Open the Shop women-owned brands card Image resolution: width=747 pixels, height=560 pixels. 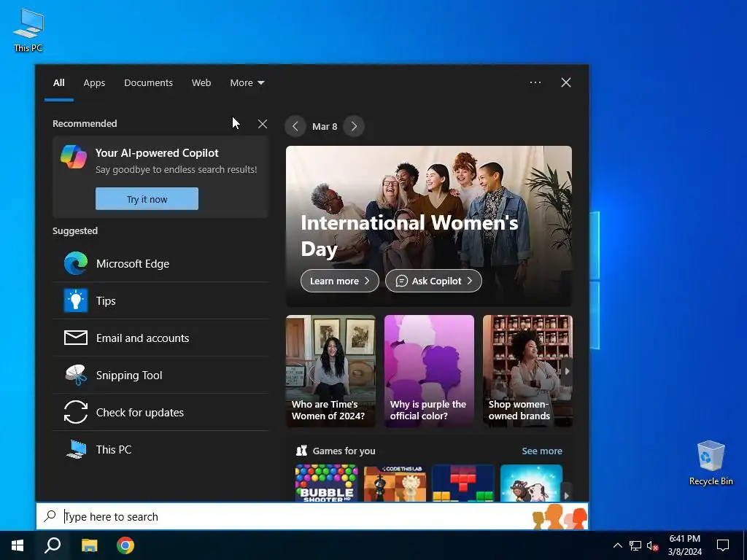pyautogui.click(x=527, y=370)
